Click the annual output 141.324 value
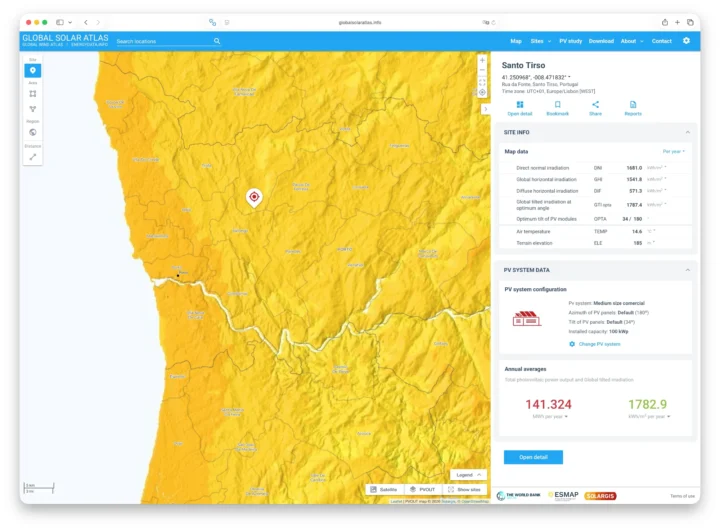The image size is (720, 530). point(548,404)
